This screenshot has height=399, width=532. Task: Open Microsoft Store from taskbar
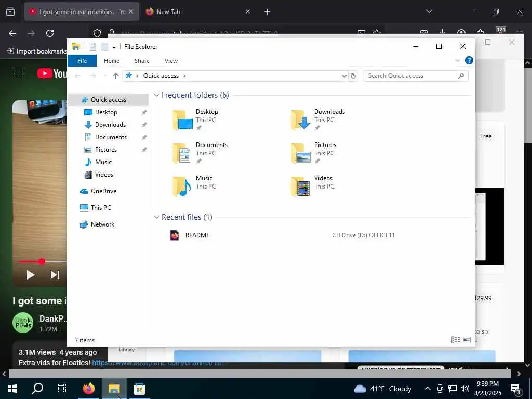pyautogui.click(x=139, y=389)
